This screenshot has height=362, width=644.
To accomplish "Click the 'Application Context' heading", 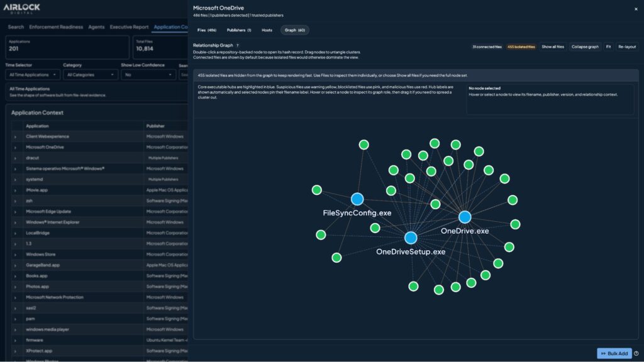I will [37, 112].
